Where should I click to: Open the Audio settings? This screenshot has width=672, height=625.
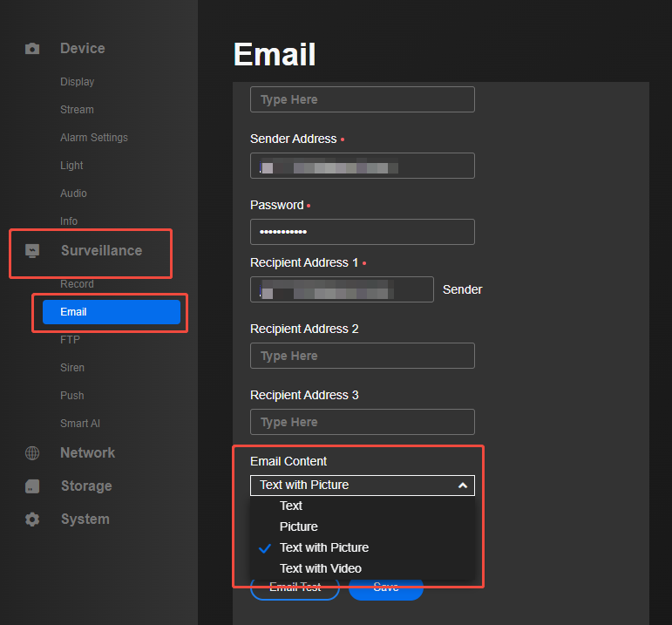pos(73,194)
